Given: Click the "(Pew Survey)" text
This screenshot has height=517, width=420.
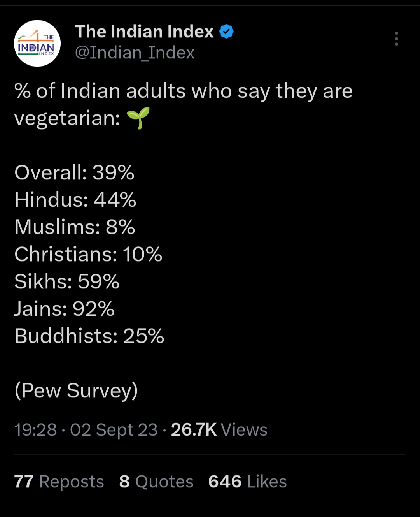Looking at the screenshot, I should [76, 390].
